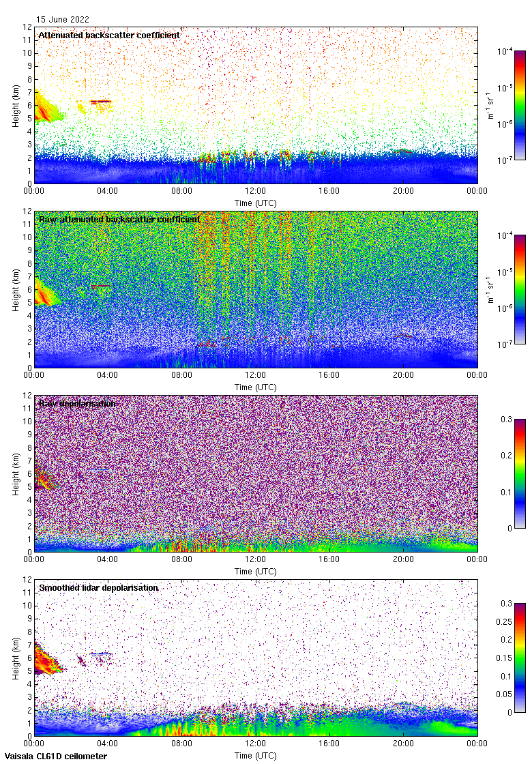Click the 'm-1 sr-1' unit label of top colorbar

tap(490, 105)
